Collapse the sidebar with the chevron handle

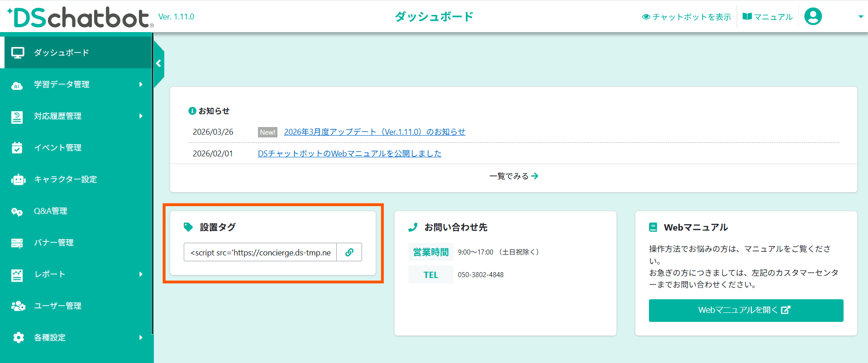159,64
